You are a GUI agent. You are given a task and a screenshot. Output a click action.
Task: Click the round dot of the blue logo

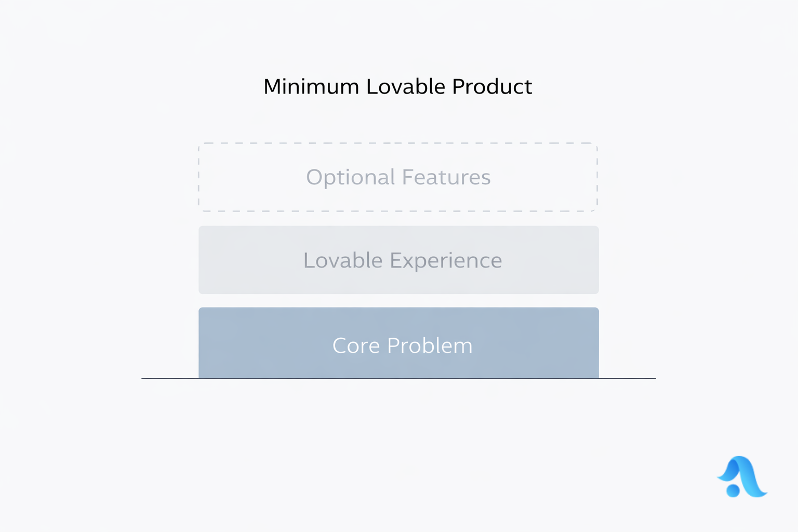tap(733, 490)
